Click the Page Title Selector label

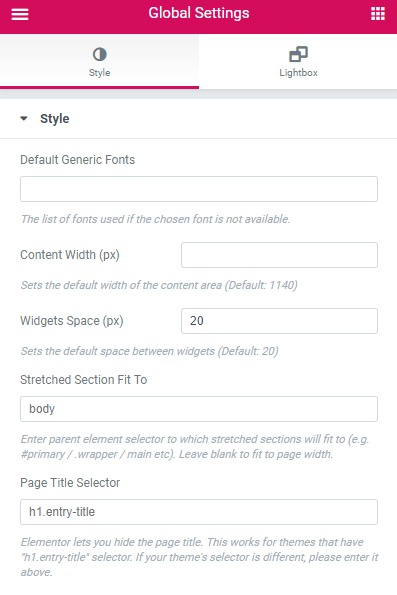tap(70, 483)
